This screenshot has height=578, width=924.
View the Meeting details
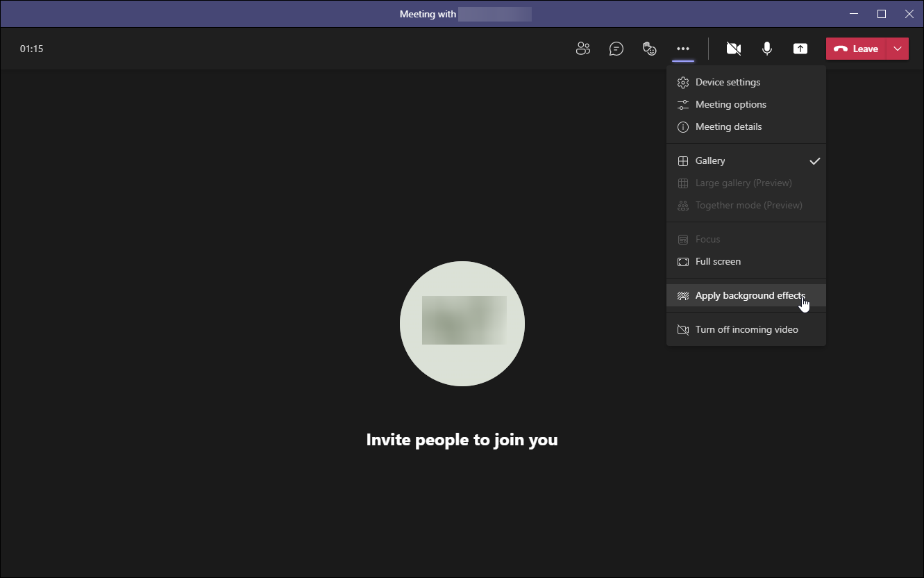pos(728,126)
